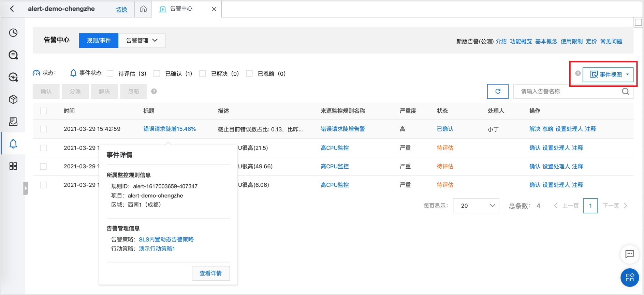Open the chat feedback icon

coord(629,254)
